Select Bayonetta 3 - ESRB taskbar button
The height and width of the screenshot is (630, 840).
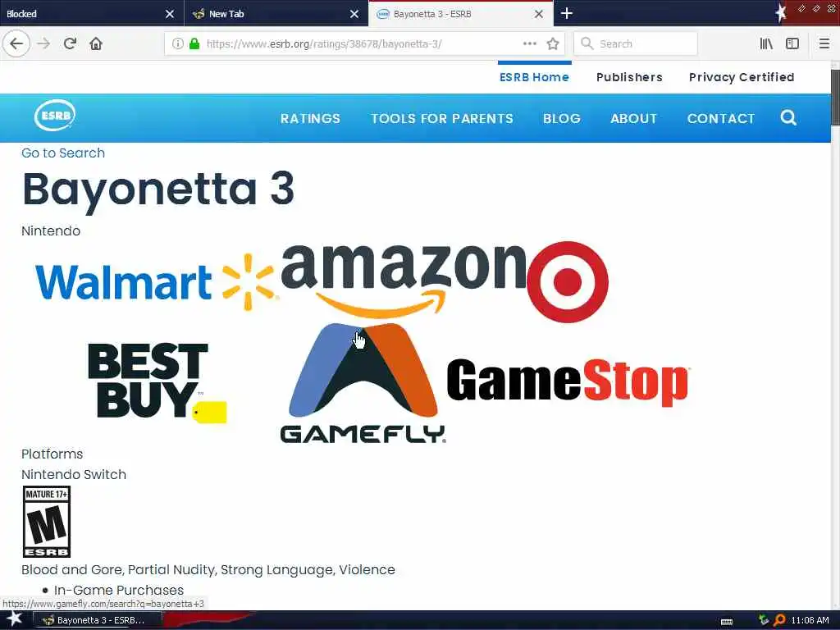coord(98,620)
